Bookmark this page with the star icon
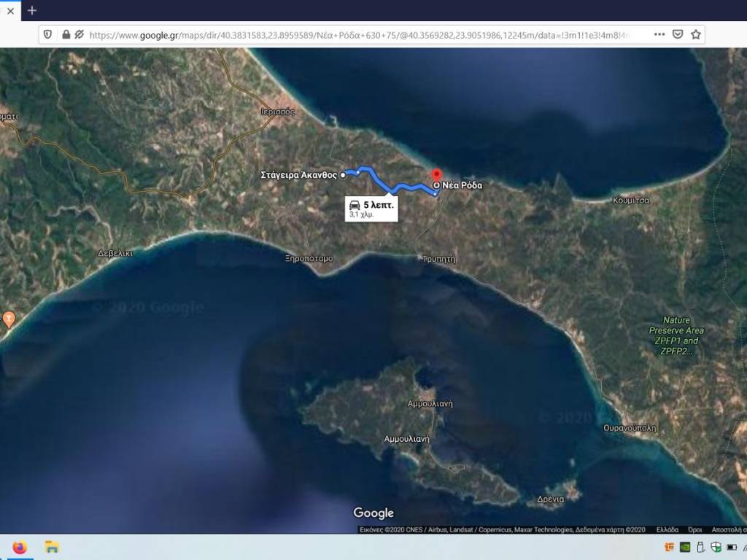This screenshot has height=560, width=747. click(696, 34)
